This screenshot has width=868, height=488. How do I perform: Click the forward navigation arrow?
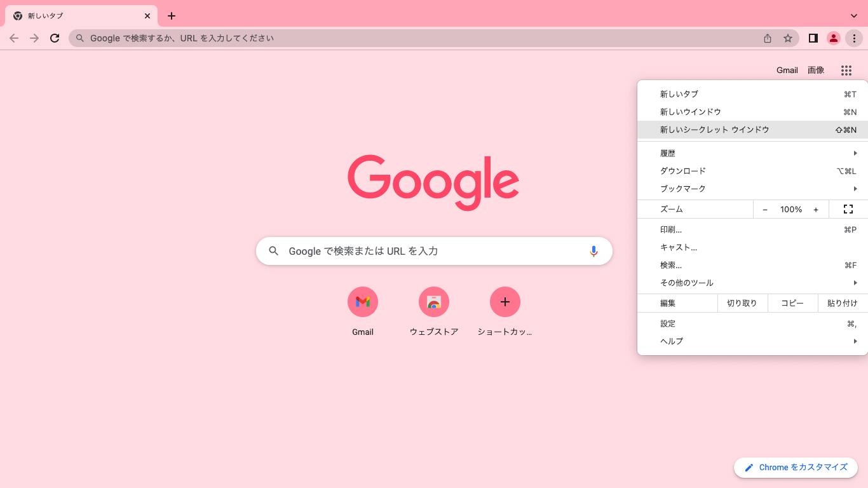(x=34, y=38)
